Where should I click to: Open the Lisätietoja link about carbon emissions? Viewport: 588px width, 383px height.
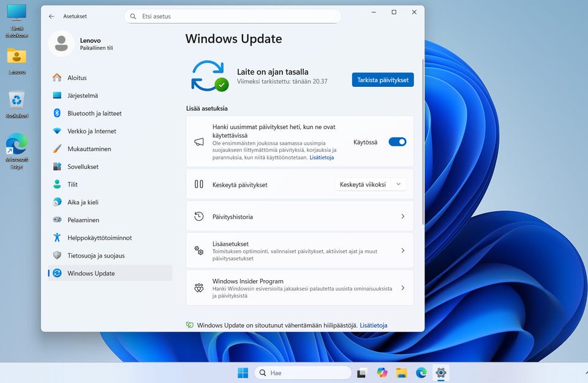[373, 325]
